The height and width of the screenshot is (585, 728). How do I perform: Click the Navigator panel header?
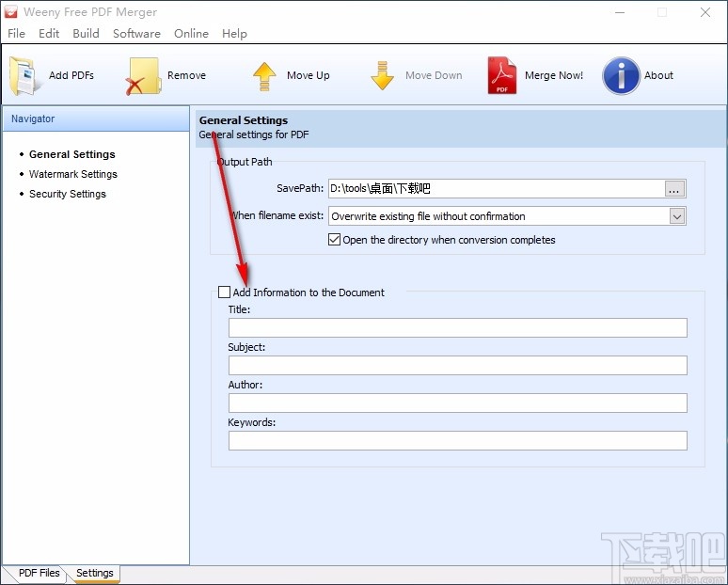coord(96,119)
